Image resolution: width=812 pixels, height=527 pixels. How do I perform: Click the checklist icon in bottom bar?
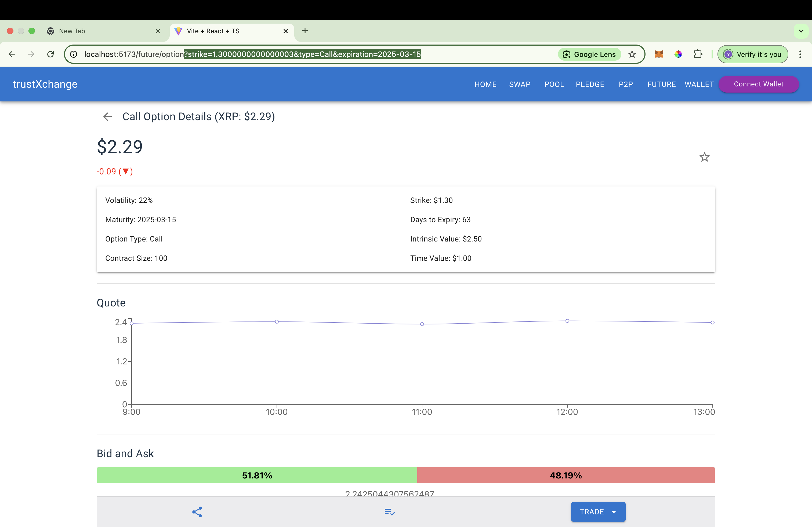point(389,512)
